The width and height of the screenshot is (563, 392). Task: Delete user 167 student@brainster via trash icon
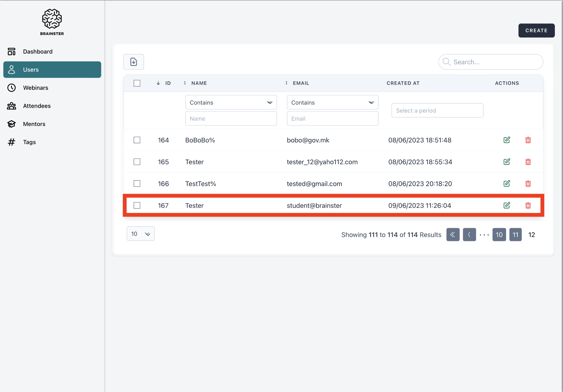528,205
